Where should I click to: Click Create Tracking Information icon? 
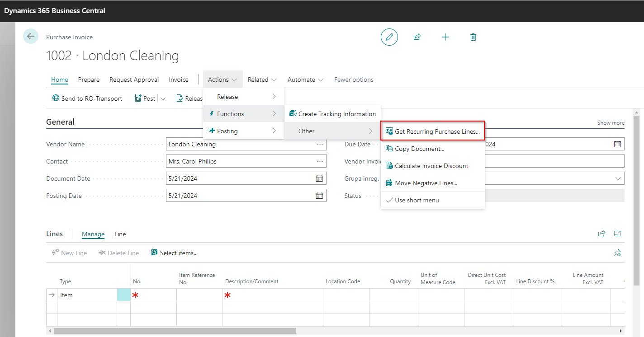[293, 113]
